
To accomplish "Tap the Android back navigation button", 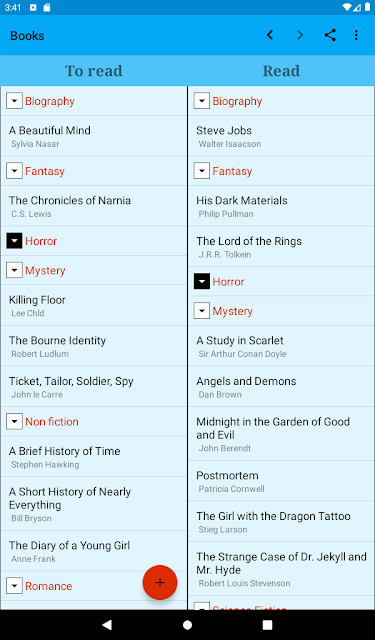I will [x=107, y=624].
